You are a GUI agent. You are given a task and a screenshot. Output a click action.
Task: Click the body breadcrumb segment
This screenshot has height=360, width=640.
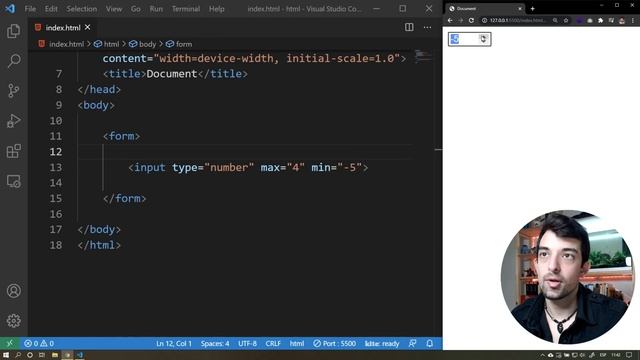coord(143,44)
